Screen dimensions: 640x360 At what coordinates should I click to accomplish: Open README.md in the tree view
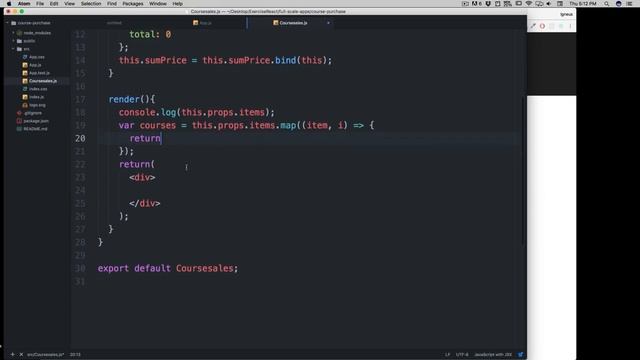tap(35, 129)
